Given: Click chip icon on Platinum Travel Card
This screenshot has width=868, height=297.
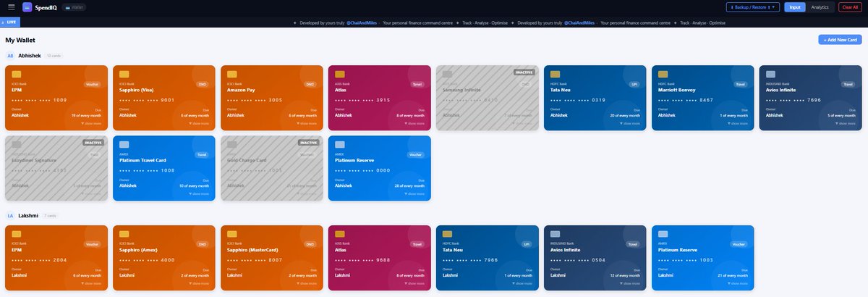Looking at the screenshot, I should [124, 145].
